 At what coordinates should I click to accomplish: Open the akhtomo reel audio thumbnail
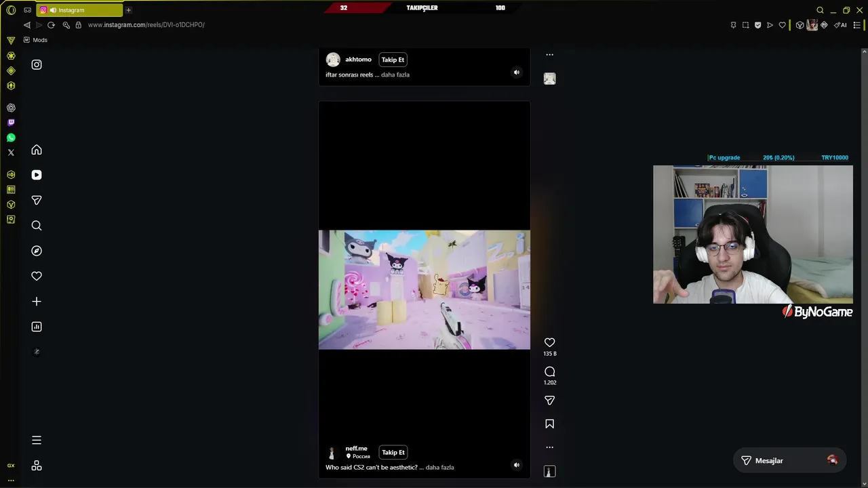pyautogui.click(x=550, y=79)
